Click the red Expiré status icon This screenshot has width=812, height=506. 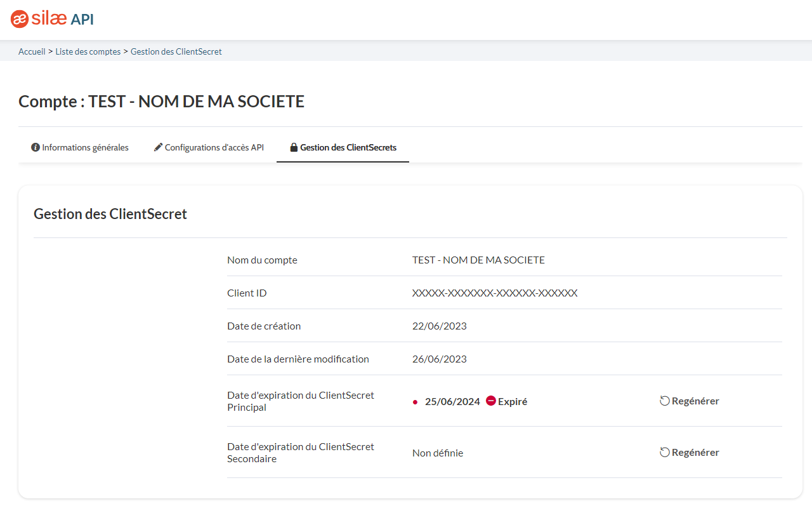[490, 401]
